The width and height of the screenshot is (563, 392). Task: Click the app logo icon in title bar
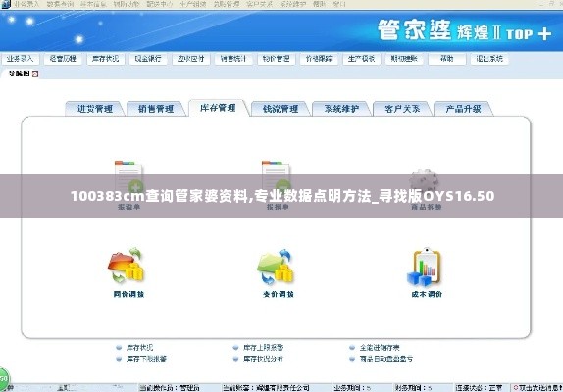(x=5, y=4)
